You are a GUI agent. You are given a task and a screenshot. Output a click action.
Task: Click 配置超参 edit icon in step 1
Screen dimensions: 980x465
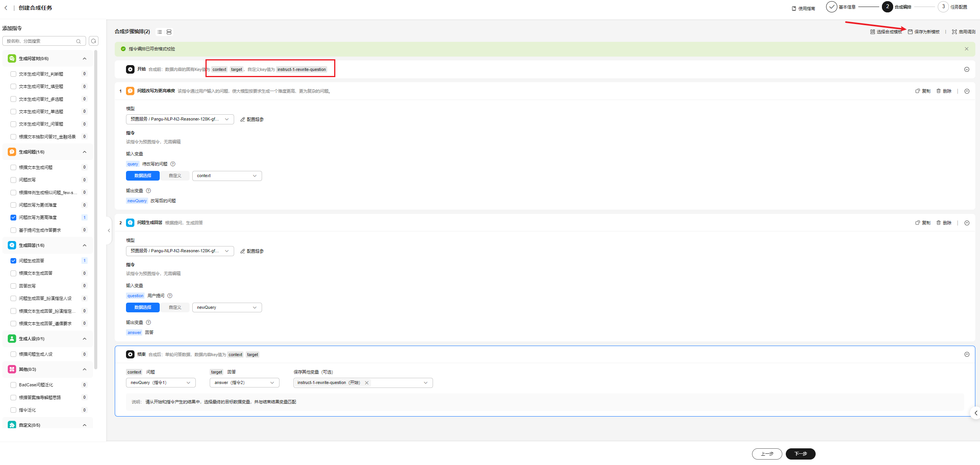(x=243, y=119)
